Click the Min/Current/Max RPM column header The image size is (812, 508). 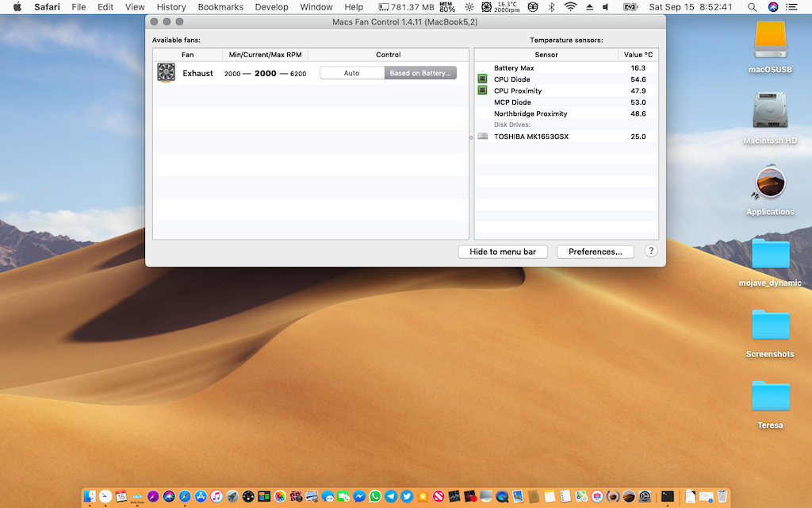[x=265, y=55]
